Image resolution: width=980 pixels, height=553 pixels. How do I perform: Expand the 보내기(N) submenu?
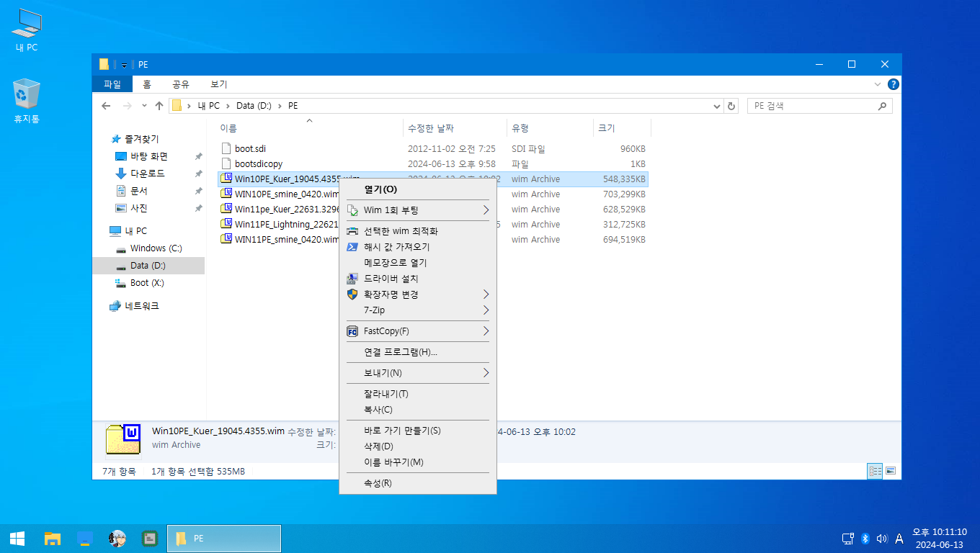[418, 373]
